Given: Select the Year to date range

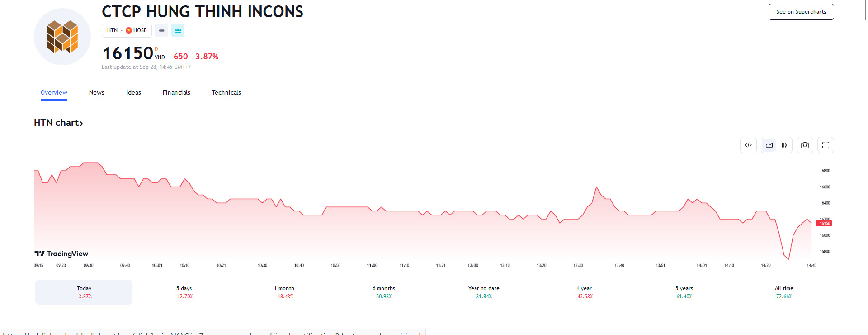Looking at the screenshot, I should pyautogui.click(x=484, y=292).
